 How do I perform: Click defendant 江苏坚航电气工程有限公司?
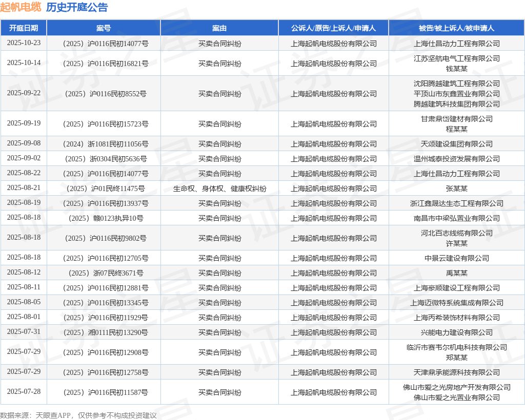(457, 58)
